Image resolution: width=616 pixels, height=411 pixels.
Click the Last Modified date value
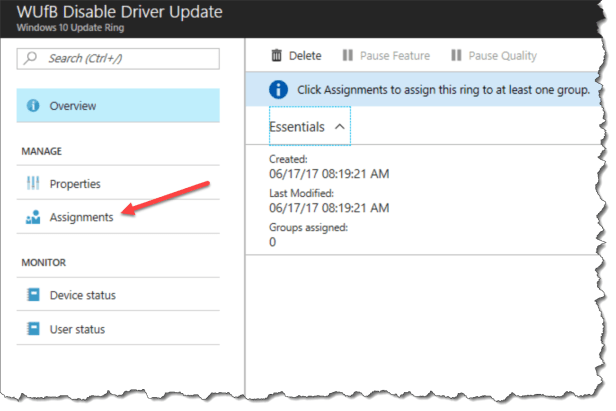[x=329, y=208]
